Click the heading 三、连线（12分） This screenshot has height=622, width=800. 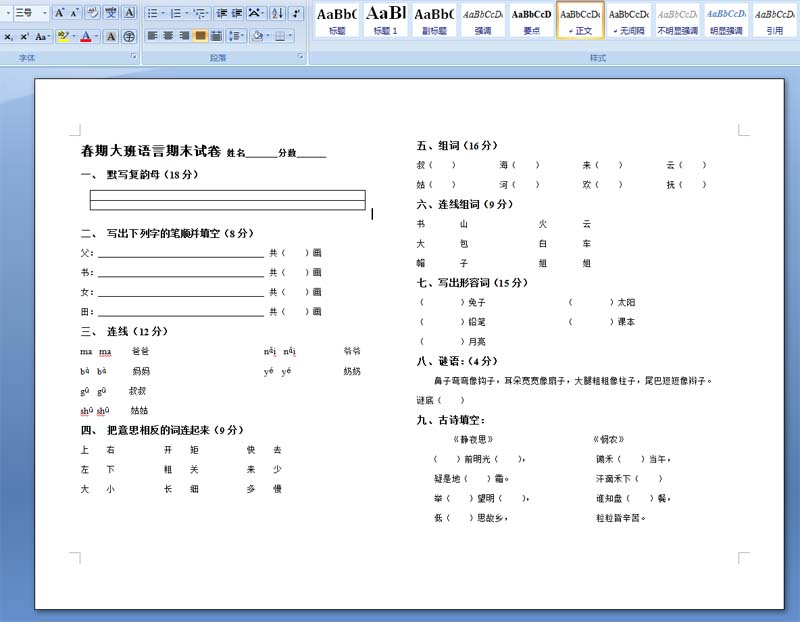coord(124,331)
